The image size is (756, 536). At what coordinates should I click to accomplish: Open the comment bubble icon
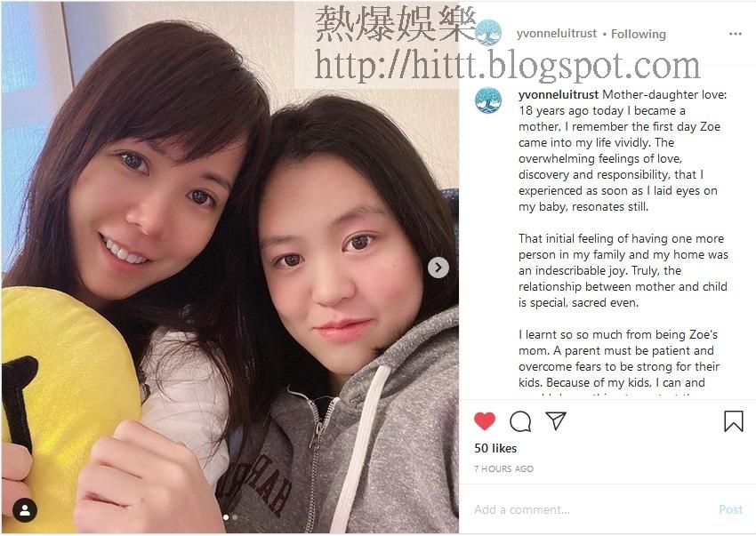click(520, 421)
